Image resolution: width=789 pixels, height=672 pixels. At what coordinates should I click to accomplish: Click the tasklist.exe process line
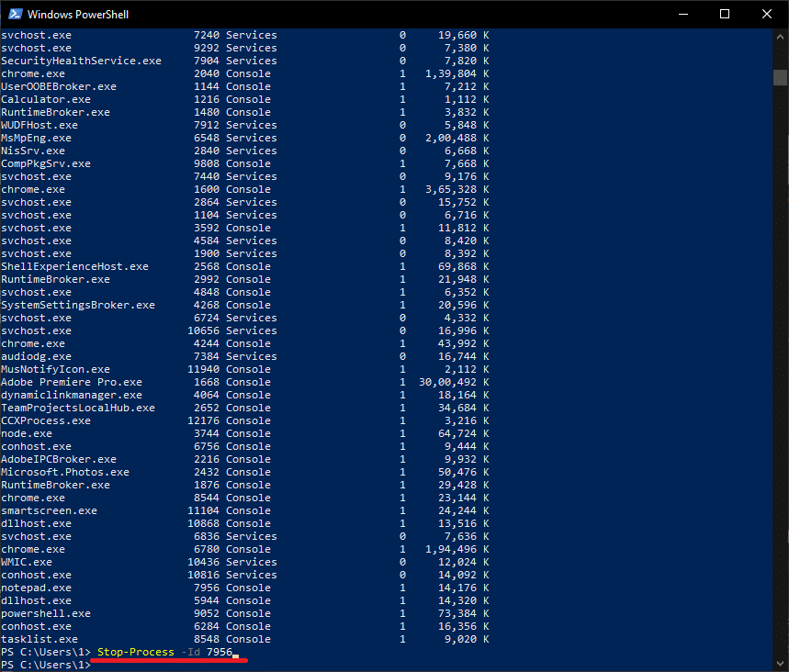(x=39, y=638)
